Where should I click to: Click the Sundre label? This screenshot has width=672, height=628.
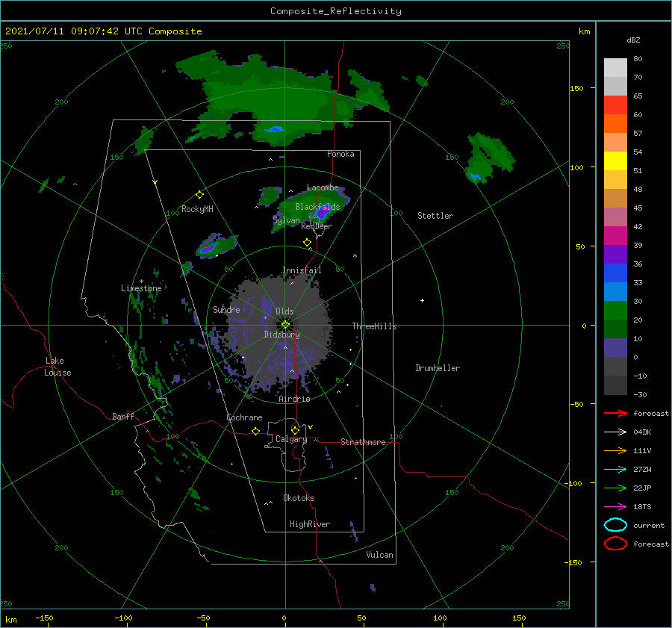pyautogui.click(x=226, y=309)
